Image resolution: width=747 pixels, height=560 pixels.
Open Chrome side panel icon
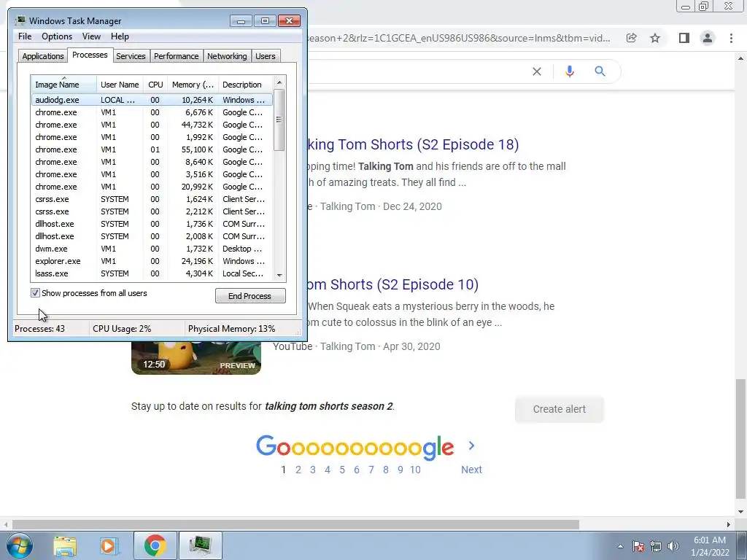[x=684, y=38]
